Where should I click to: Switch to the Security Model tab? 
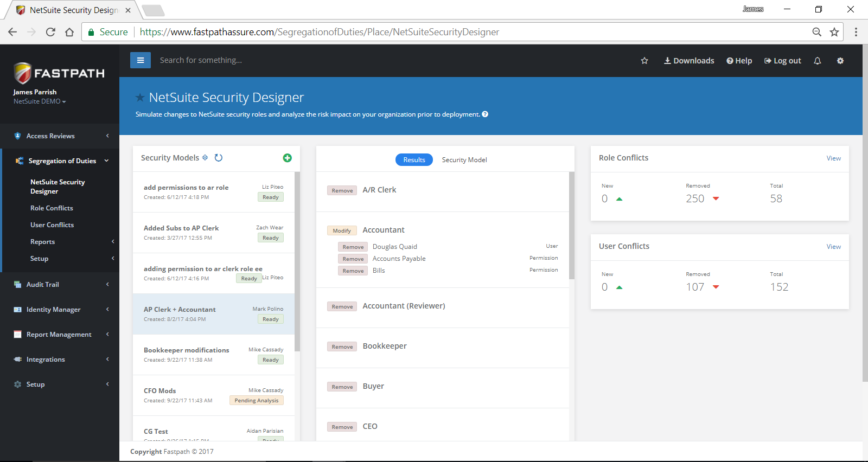coord(464,160)
